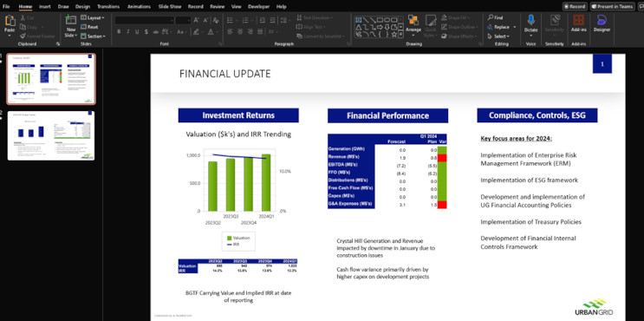The height and width of the screenshot is (321, 644).
Task: Increase font size with the large A icon
Action: [197, 20]
